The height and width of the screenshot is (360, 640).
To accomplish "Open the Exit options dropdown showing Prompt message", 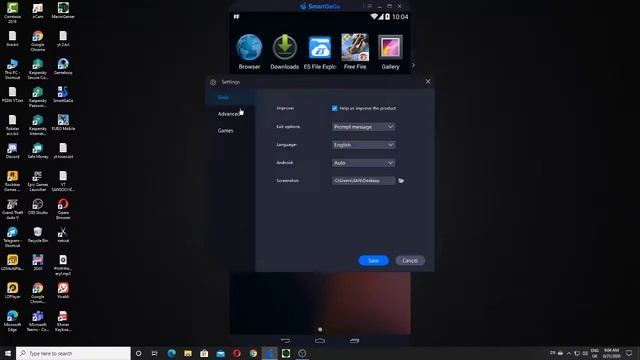I will [x=363, y=127].
